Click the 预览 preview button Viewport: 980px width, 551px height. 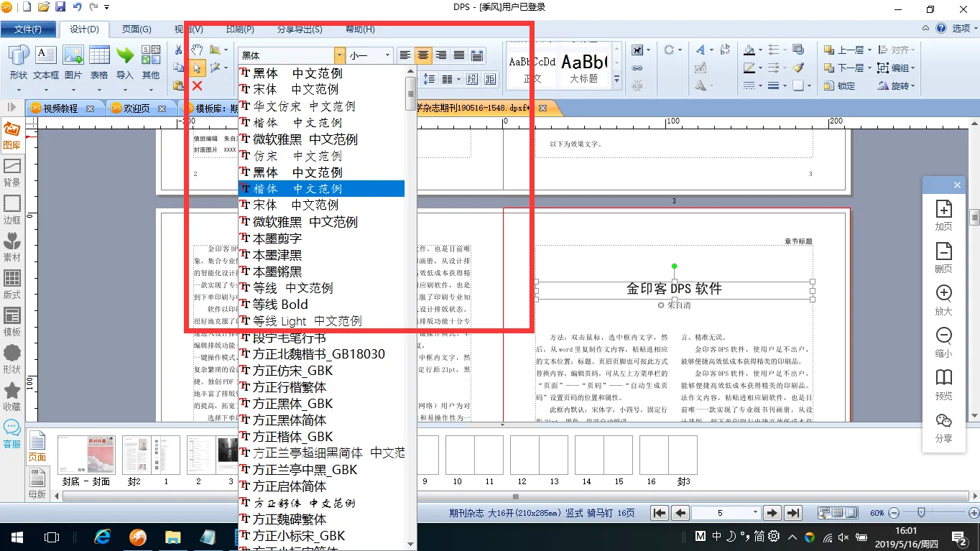tap(943, 384)
